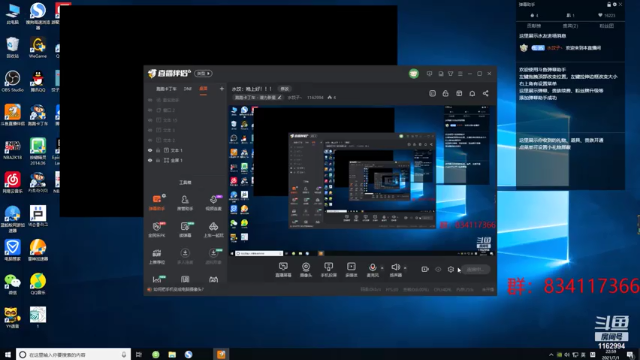The image size is (640, 360).
Task: Click the Windows Start button
Action: pyautogui.click(x=7, y=354)
